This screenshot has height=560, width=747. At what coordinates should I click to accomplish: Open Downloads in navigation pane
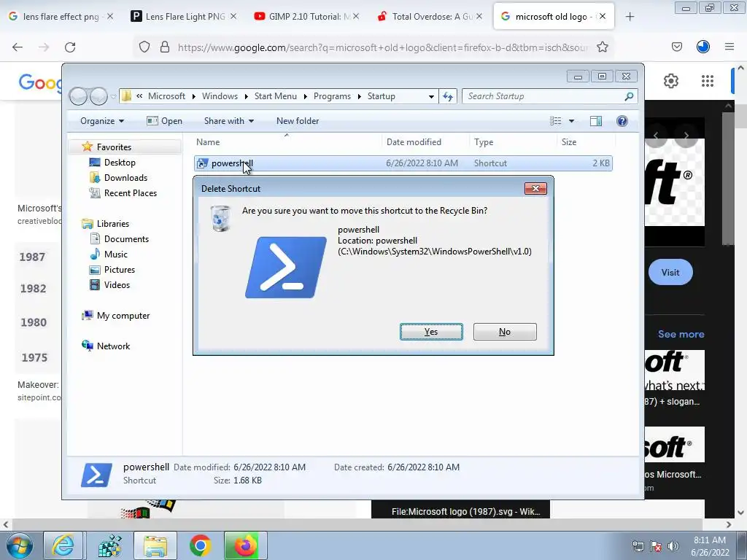[125, 178]
